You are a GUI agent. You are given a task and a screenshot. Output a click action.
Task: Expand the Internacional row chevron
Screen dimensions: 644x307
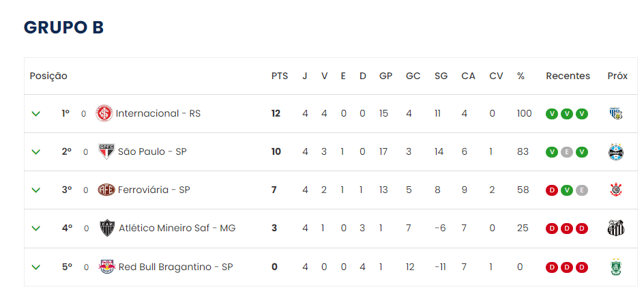click(36, 114)
